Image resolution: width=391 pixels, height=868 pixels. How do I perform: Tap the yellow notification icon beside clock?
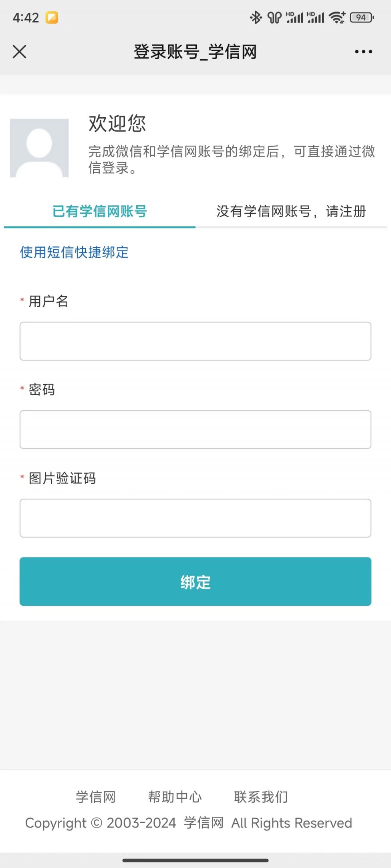point(52,18)
